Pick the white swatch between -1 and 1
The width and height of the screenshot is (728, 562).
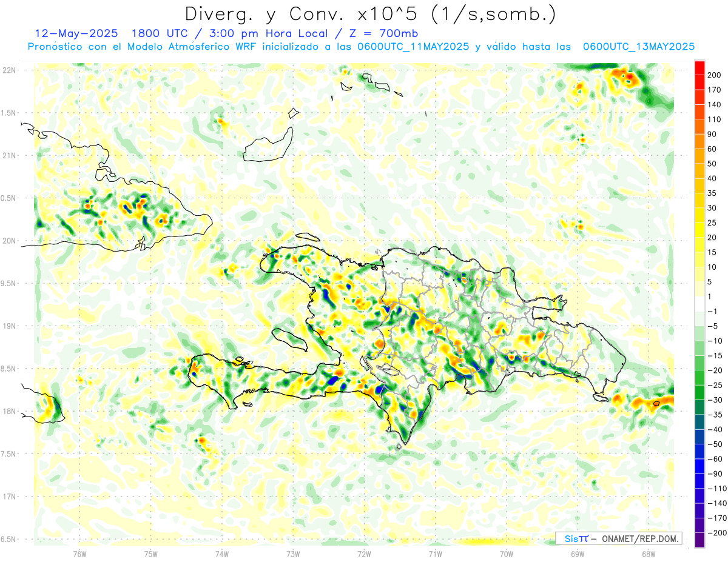(700, 304)
